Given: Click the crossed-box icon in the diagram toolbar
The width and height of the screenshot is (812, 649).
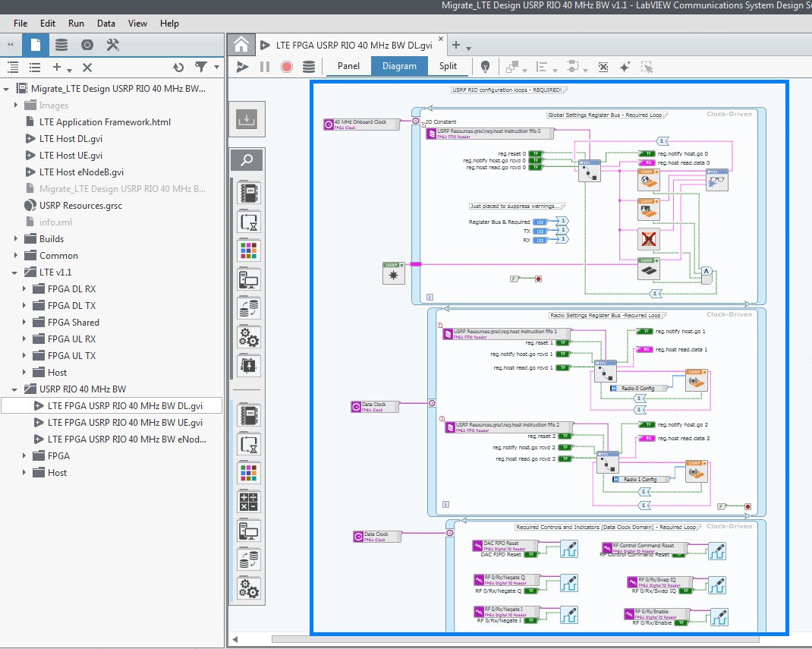Looking at the screenshot, I should (x=603, y=67).
